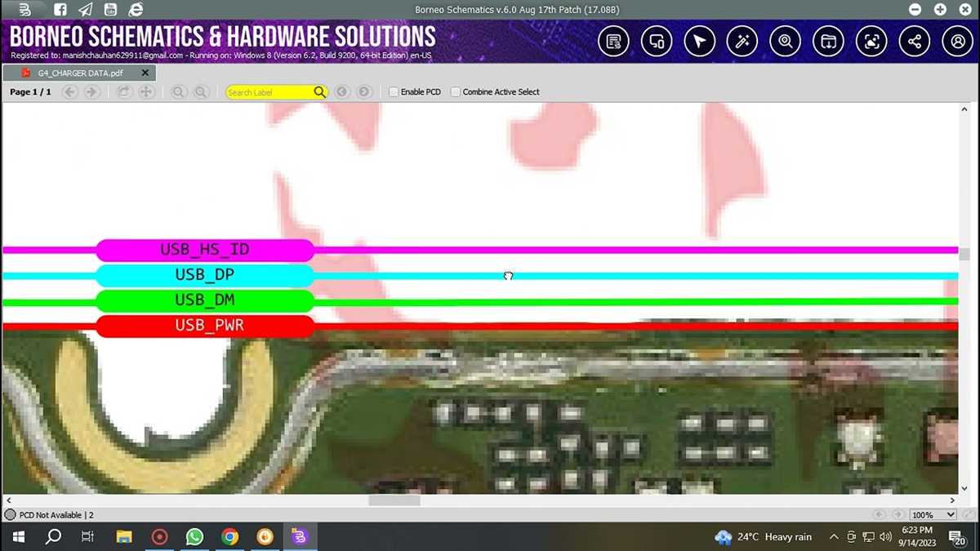Click the vertical scrollbar thumb
Viewport: 980px width, 551px height.
964,255
